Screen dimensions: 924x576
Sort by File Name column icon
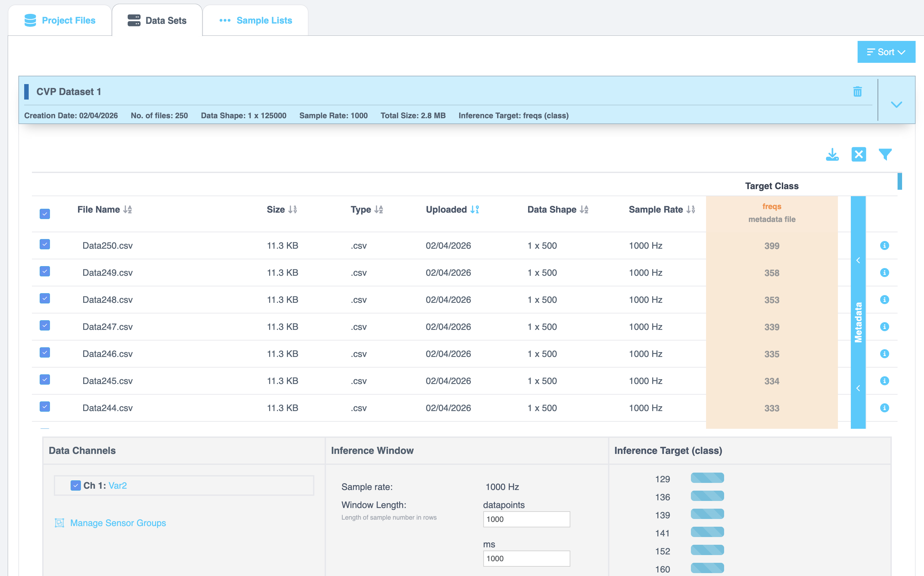pos(127,209)
